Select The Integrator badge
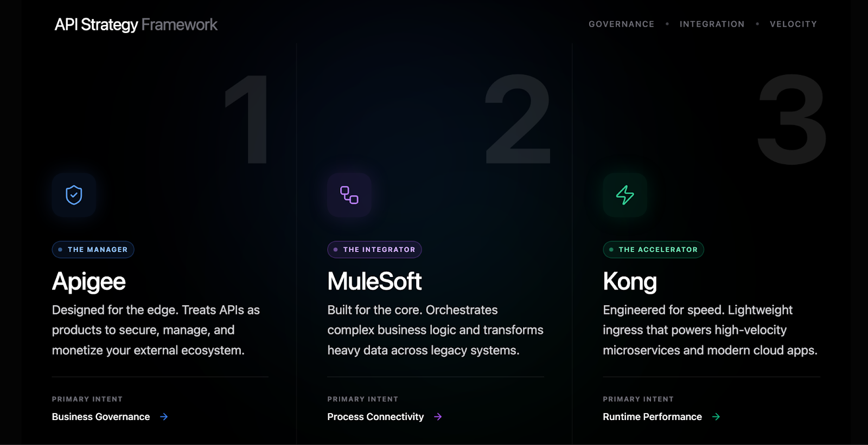Image resolution: width=868 pixels, height=445 pixels. click(x=374, y=249)
